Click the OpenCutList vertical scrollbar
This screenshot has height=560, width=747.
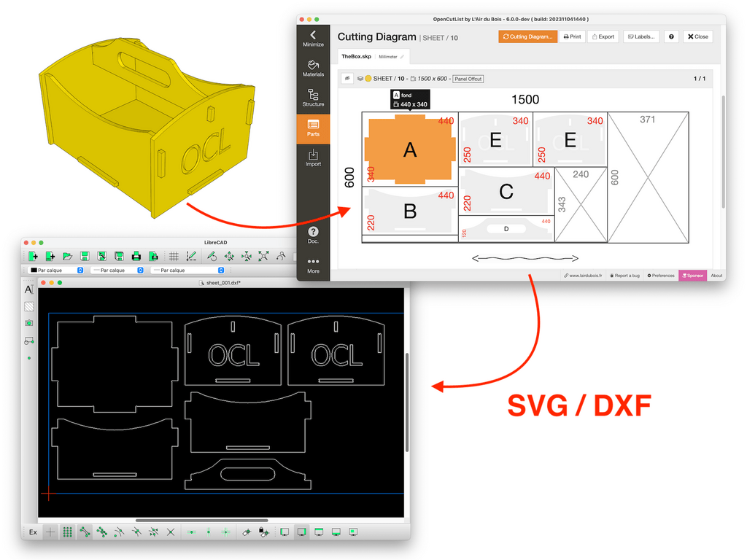(x=723, y=152)
